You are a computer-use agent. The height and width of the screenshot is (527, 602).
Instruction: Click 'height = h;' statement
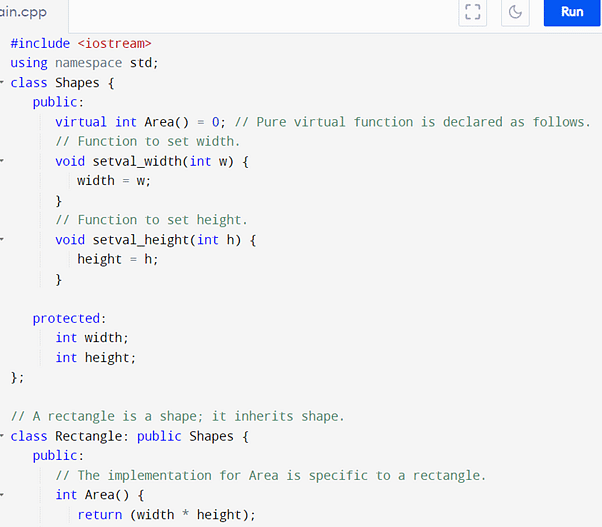(117, 259)
